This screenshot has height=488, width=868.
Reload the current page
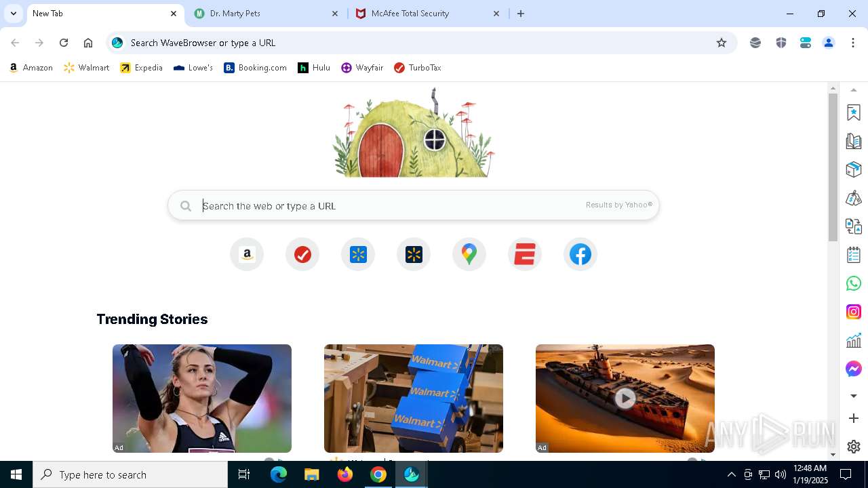(x=64, y=43)
